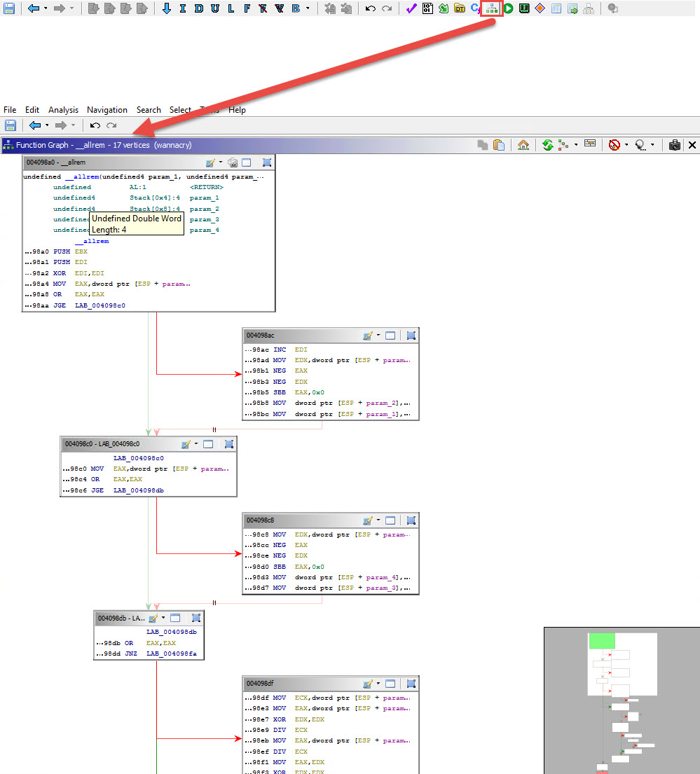Open the back-navigation history dropdown in top toolbar
Viewport: 700px width, 774px height.
[46, 8]
